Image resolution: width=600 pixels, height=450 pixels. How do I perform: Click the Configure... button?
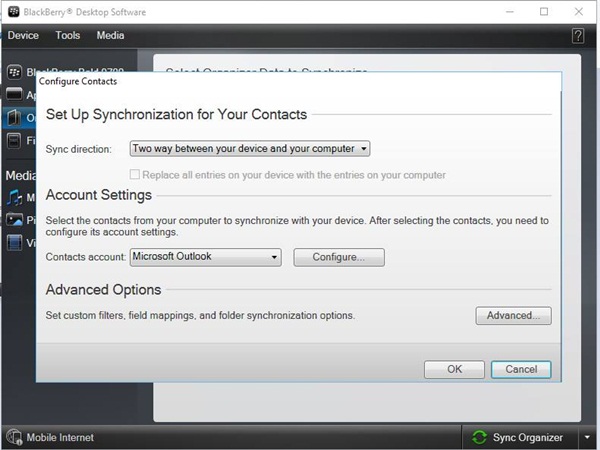pyautogui.click(x=339, y=257)
